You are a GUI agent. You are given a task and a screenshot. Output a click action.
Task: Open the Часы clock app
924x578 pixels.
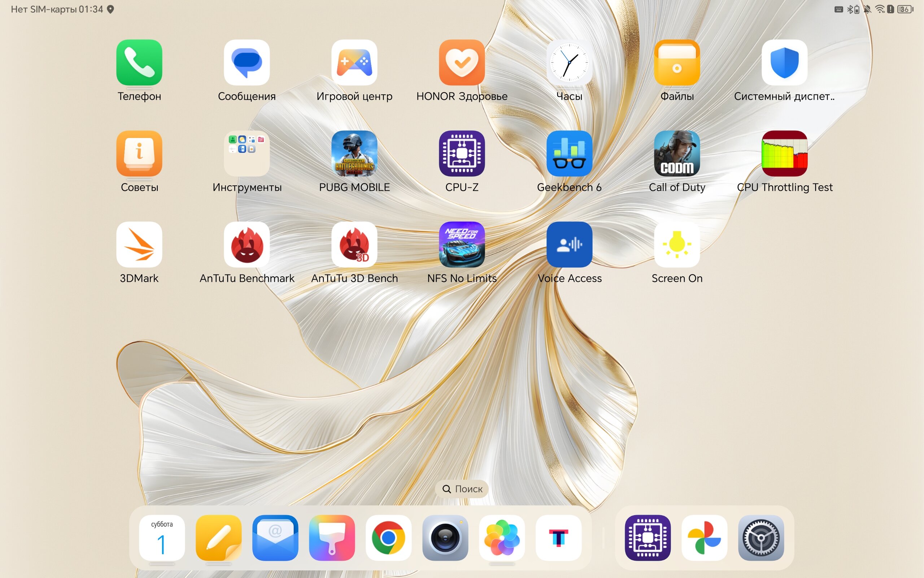tap(569, 62)
